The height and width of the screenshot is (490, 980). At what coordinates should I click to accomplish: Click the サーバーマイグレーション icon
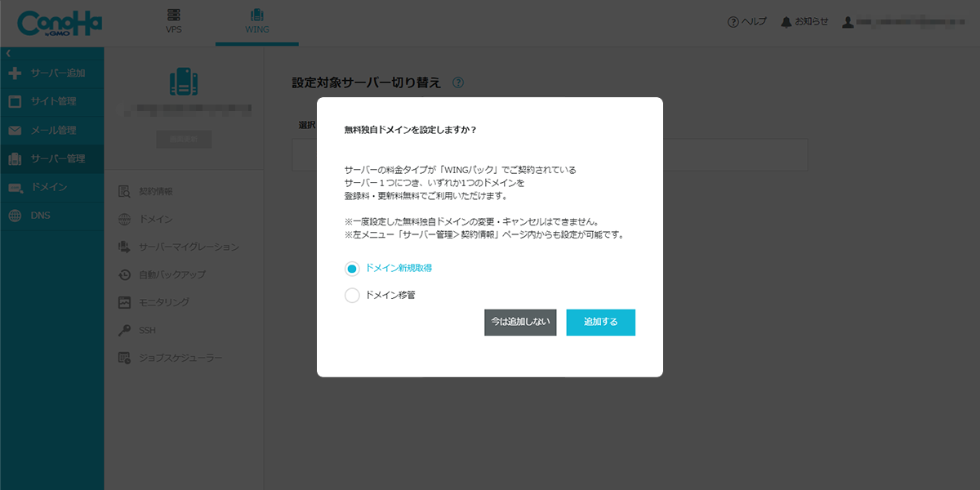(124, 247)
